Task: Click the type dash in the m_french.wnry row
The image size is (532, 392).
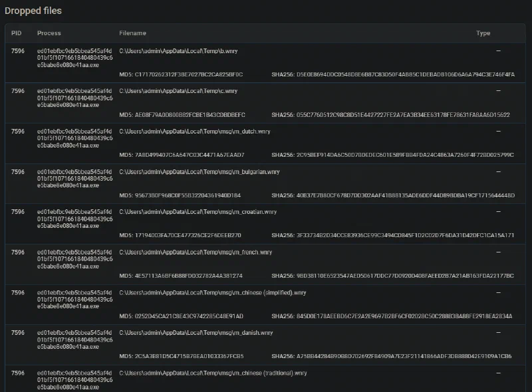Action: (498, 252)
